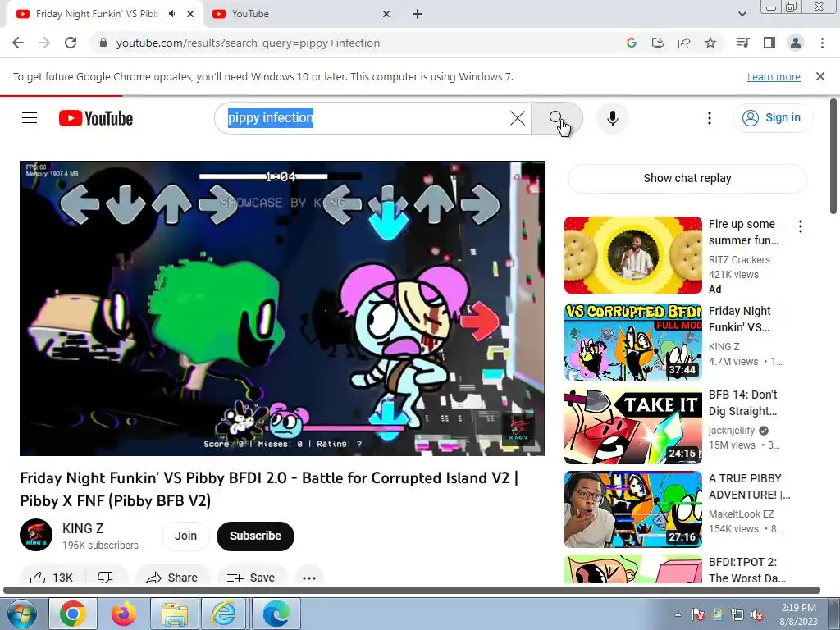The image size is (840, 630).
Task: Bookmark this page with star icon
Action: click(x=710, y=43)
